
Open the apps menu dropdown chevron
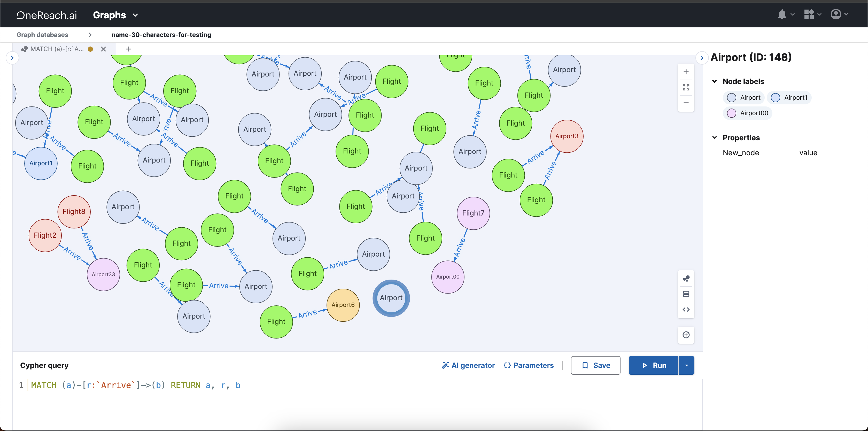click(x=819, y=14)
